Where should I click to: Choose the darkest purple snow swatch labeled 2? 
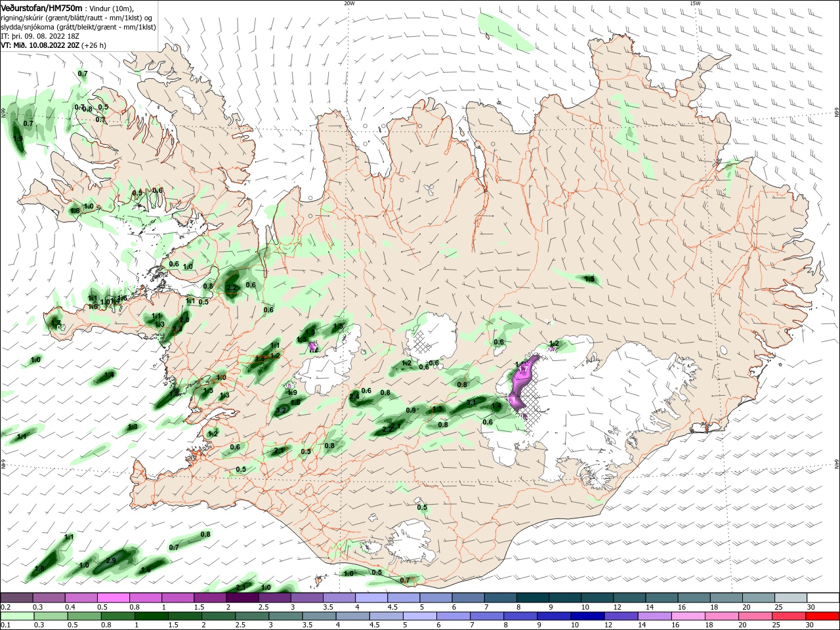pos(242,598)
